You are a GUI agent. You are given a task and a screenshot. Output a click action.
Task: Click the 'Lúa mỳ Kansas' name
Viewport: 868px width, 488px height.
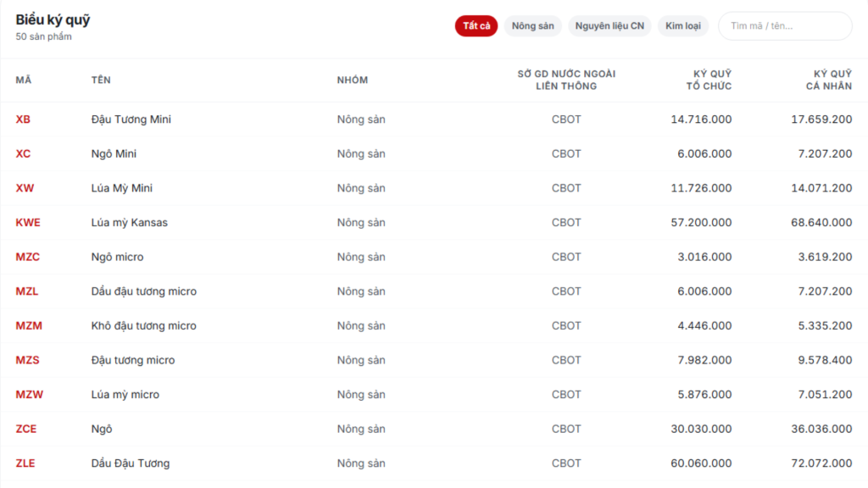(129, 223)
